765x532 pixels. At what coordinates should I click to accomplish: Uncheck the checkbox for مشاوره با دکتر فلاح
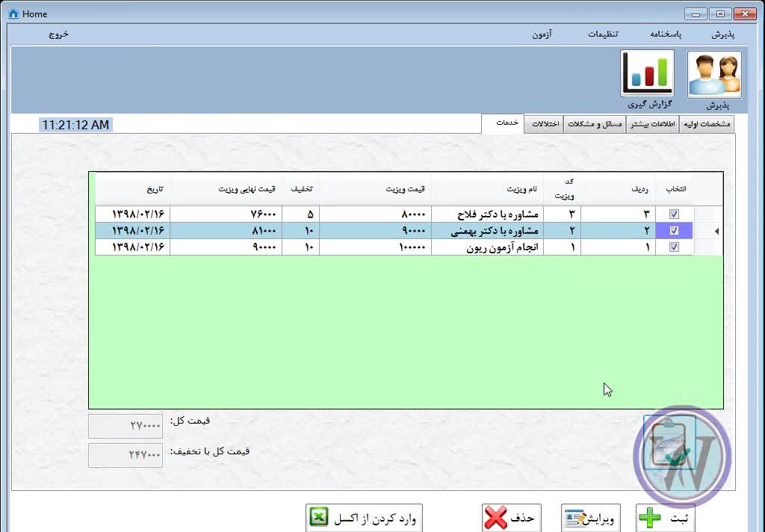tap(674, 214)
